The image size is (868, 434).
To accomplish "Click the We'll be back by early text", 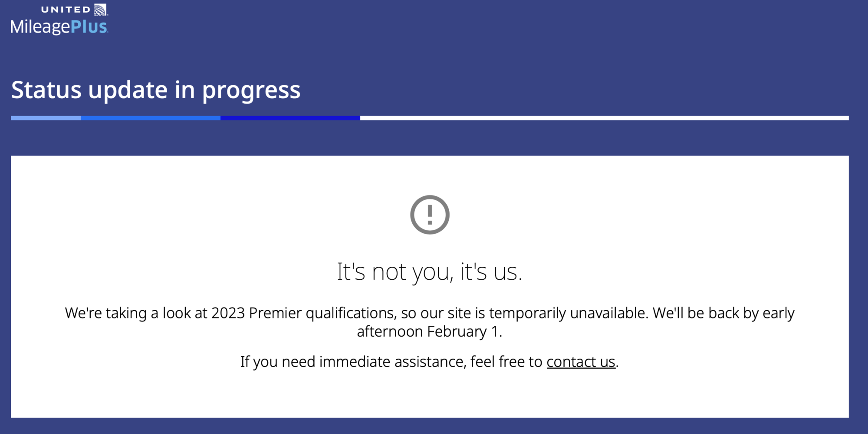I will 723,313.
